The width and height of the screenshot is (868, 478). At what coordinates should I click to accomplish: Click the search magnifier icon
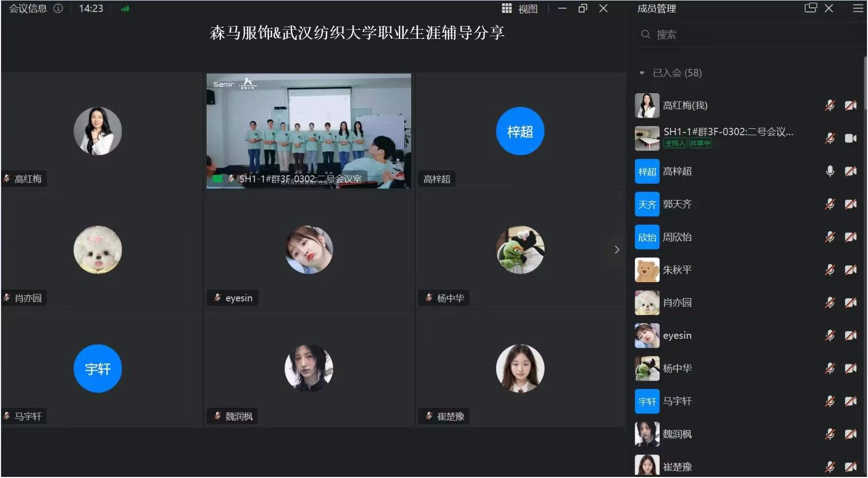pyautogui.click(x=645, y=35)
